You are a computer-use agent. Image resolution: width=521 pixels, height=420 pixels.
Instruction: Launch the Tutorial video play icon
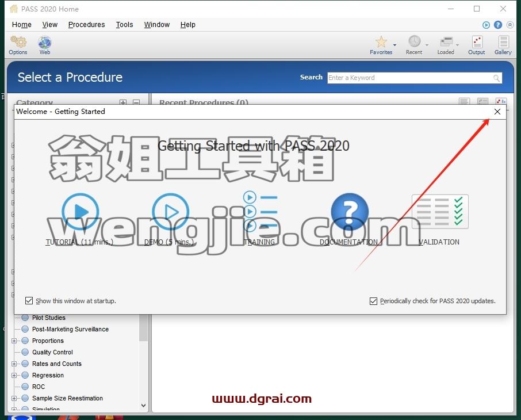click(80, 212)
